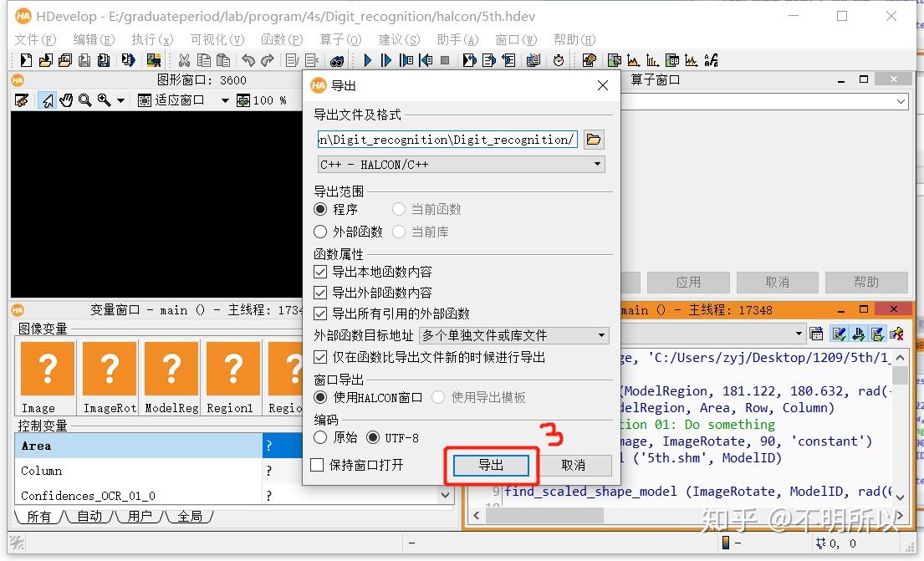Click the Step Over execution icon
The height and width of the screenshot is (561, 924).
385,59
